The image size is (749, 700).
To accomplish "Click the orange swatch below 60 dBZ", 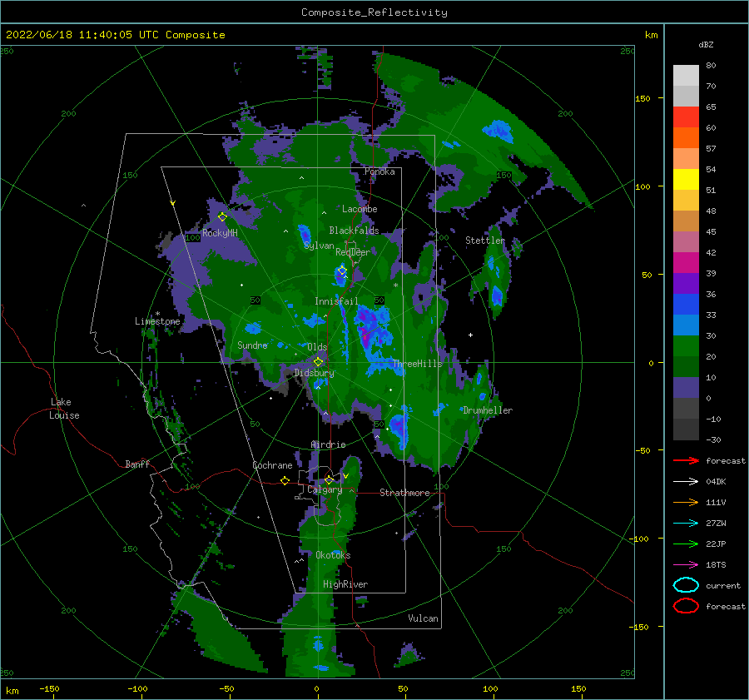I will click(x=686, y=137).
